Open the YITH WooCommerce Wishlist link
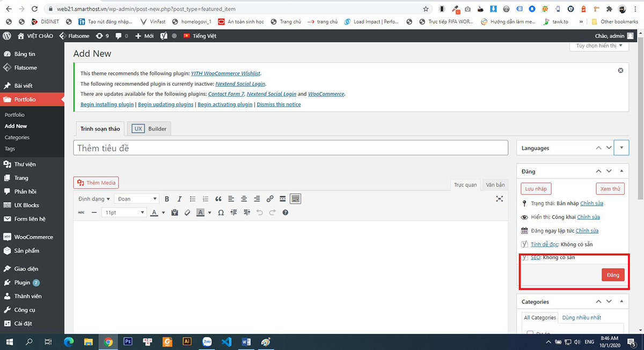 [225, 73]
